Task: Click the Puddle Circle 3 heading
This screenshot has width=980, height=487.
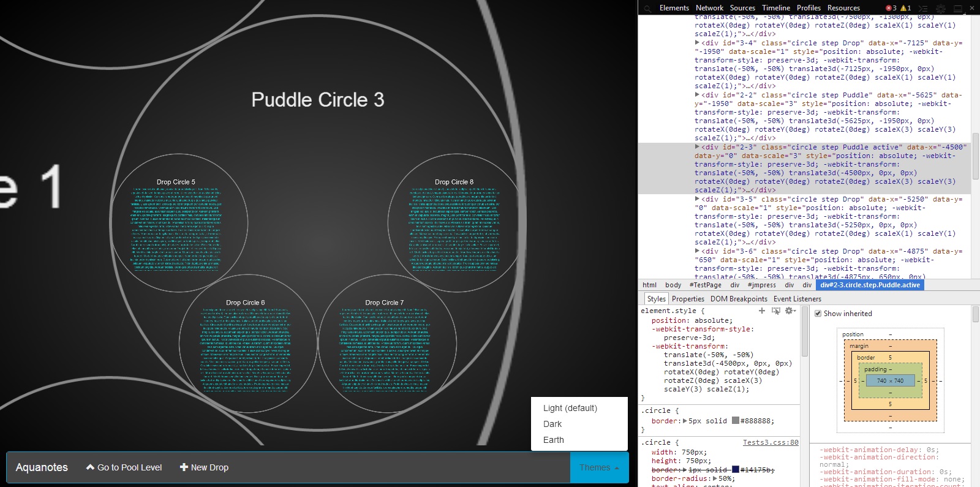Action: (318, 100)
